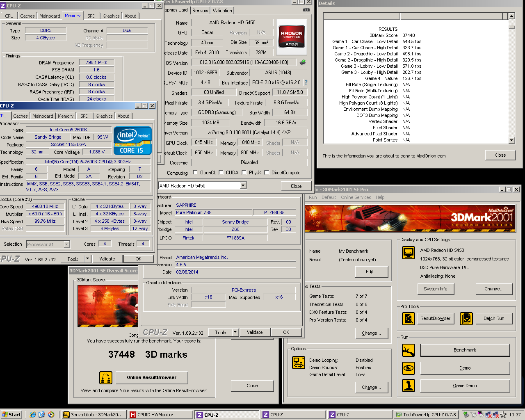The height and width of the screenshot is (420, 525).
Task: Click the ResultBrowser magnifier icon in Pro Tools
Action: (x=409, y=318)
